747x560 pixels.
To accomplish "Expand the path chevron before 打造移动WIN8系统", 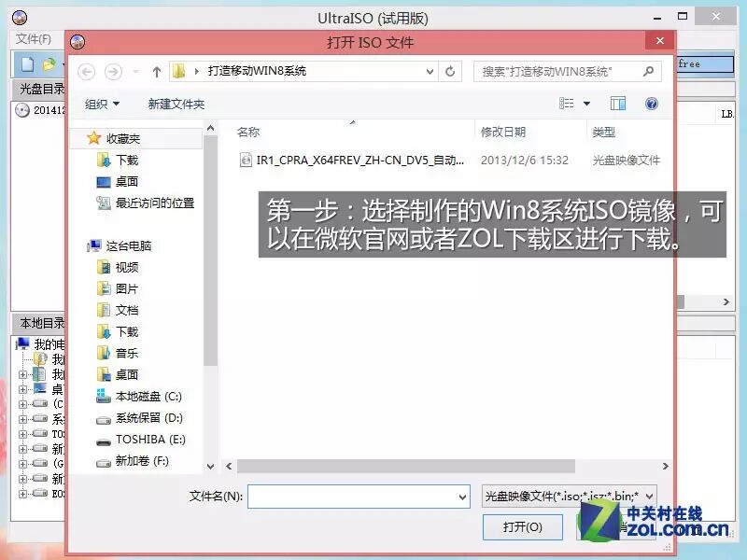I will click(x=196, y=72).
